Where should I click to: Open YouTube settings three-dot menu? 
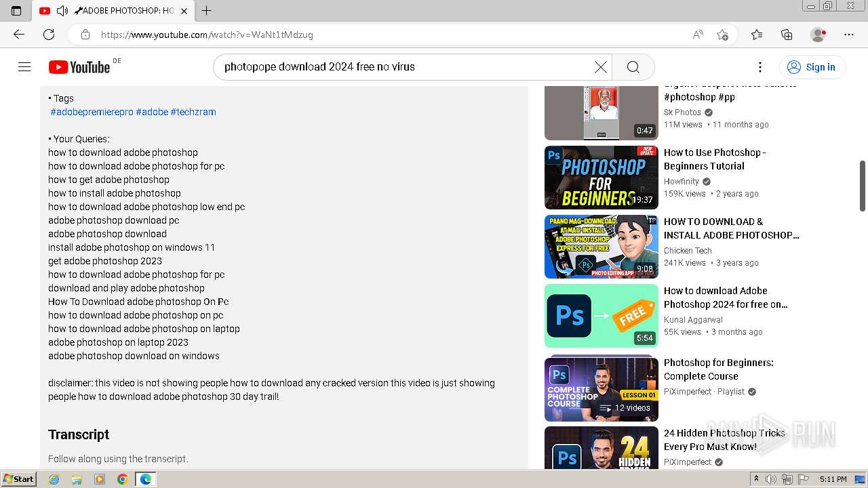[x=760, y=66]
